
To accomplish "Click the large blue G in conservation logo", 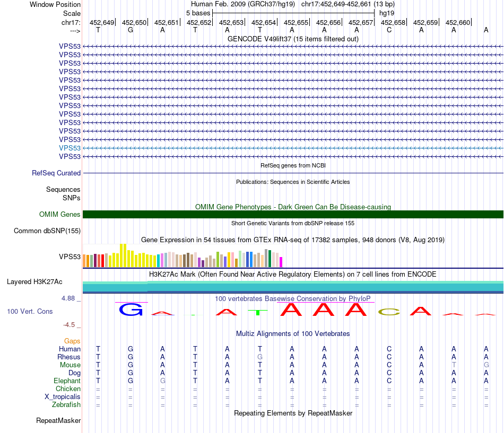I will (x=131, y=310).
